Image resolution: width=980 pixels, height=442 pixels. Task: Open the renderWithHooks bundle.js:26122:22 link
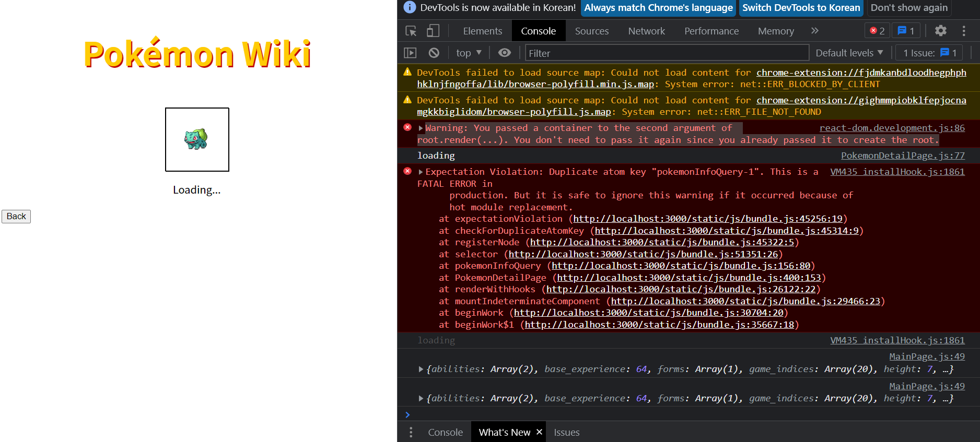coord(681,289)
